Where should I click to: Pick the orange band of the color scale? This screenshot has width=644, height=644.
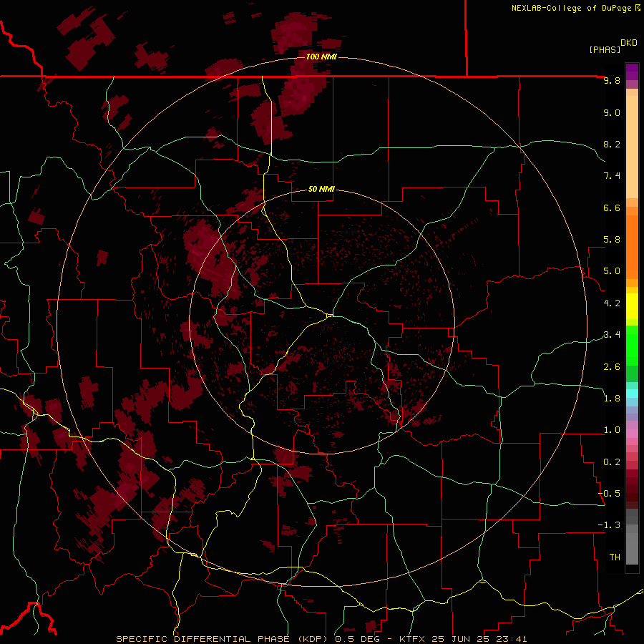pyautogui.click(x=632, y=248)
